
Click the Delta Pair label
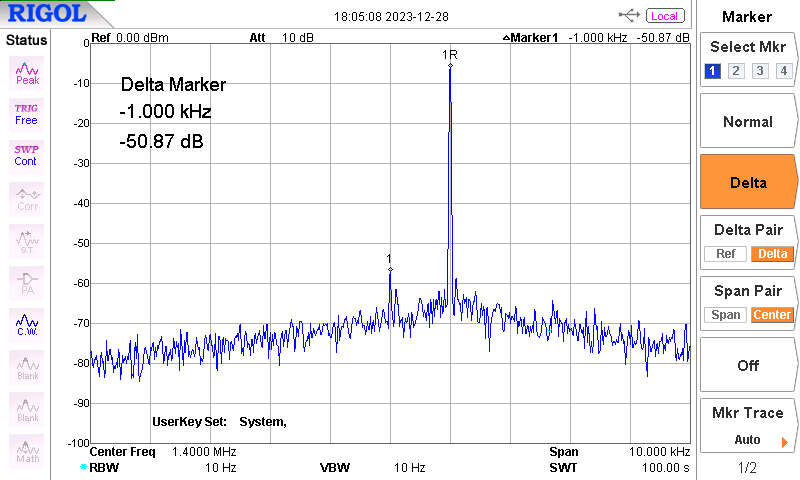point(748,230)
